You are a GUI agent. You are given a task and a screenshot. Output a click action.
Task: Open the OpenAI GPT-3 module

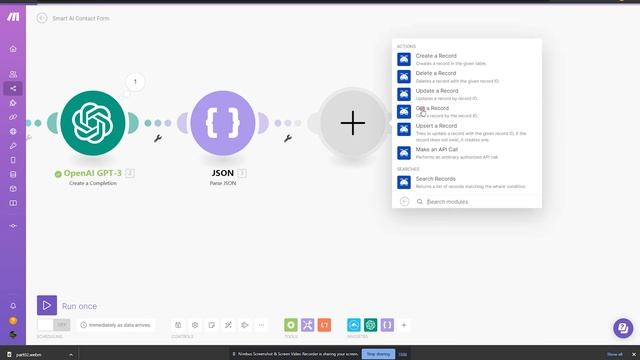pos(93,123)
